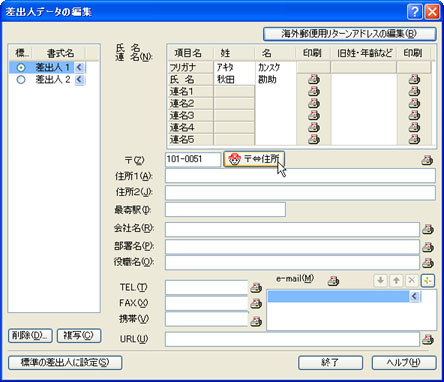Toggle print icon for postal code/address
This screenshot has height=382, width=444.
(427, 160)
